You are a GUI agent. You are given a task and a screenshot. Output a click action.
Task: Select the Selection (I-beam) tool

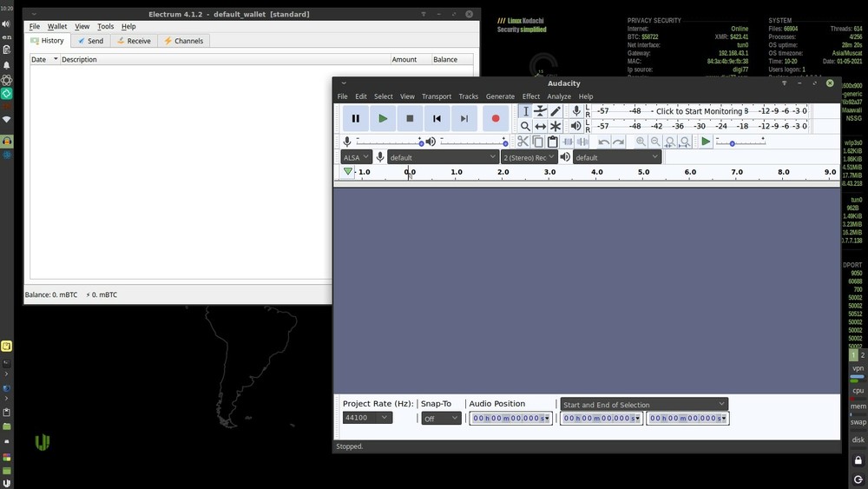(525, 111)
